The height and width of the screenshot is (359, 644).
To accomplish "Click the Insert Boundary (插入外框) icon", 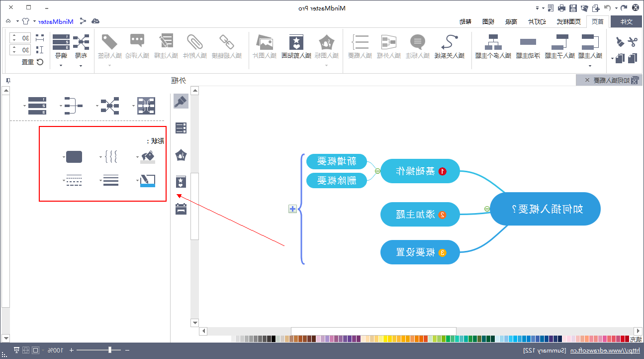I will tap(388, 42).
